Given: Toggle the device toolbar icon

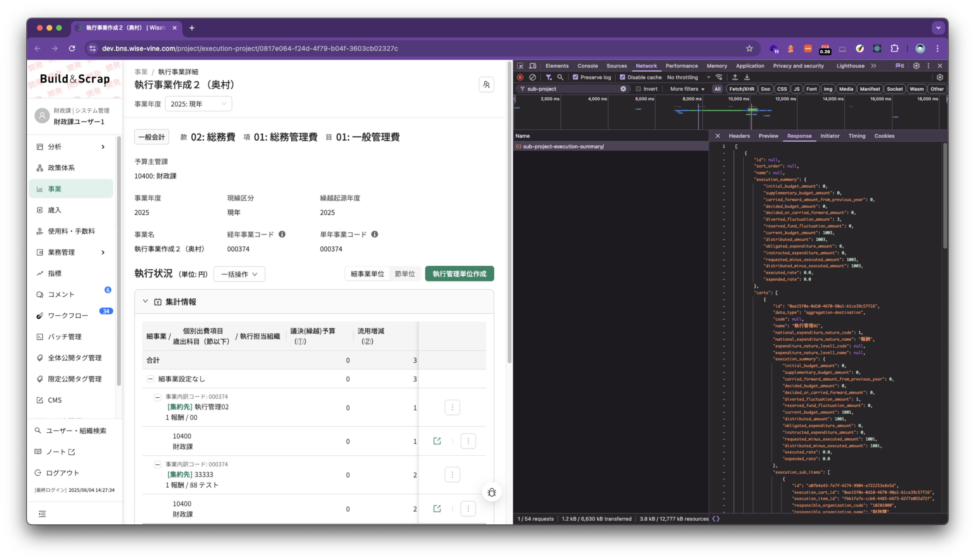Looking at the screenshot, I should [533, 66].
